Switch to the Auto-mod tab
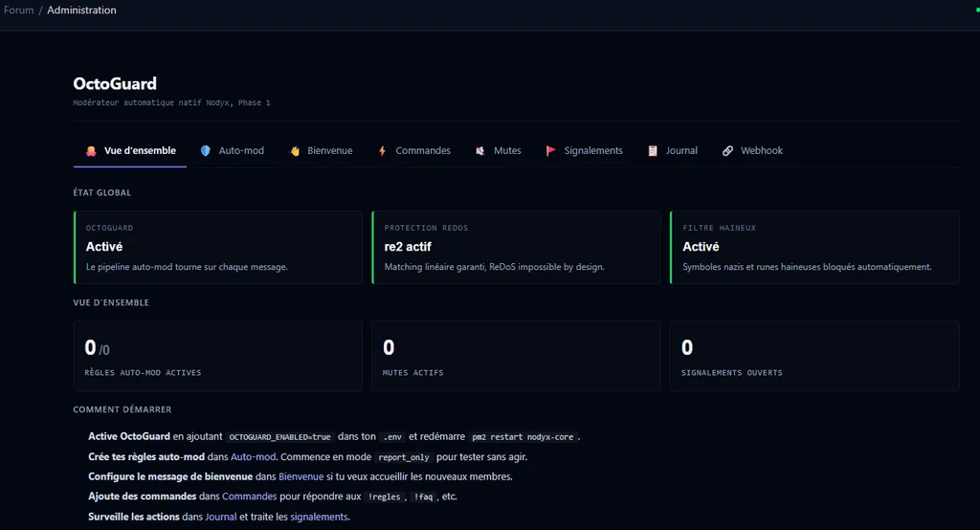 click(232, 150)
